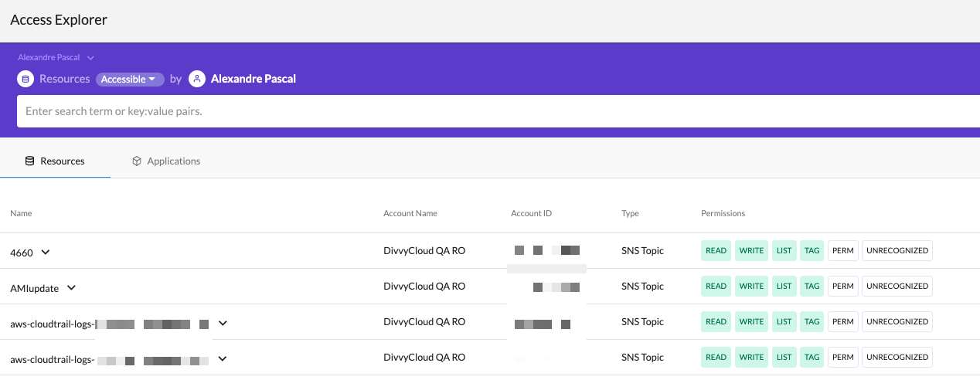
Task: Switch to the Resources tab
Action: [x=55, y=161]
